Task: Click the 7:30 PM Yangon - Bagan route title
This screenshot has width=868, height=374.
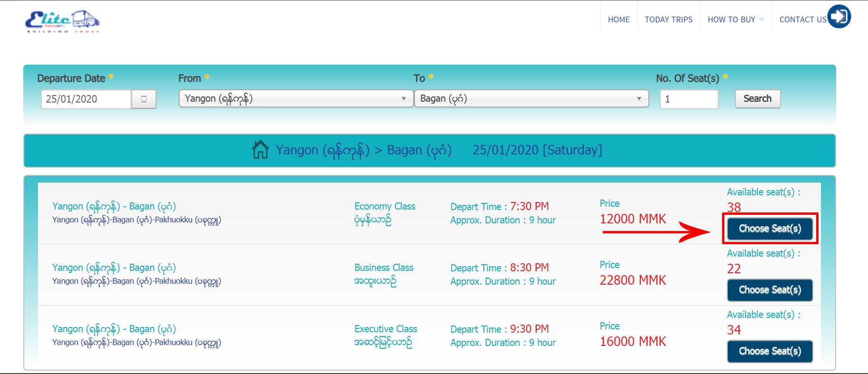Action: (x=114, y=206)
